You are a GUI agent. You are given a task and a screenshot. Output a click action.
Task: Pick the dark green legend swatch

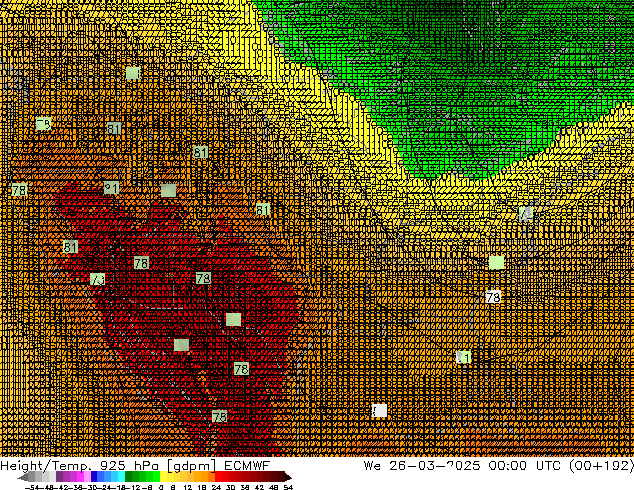tap(129, 477)
